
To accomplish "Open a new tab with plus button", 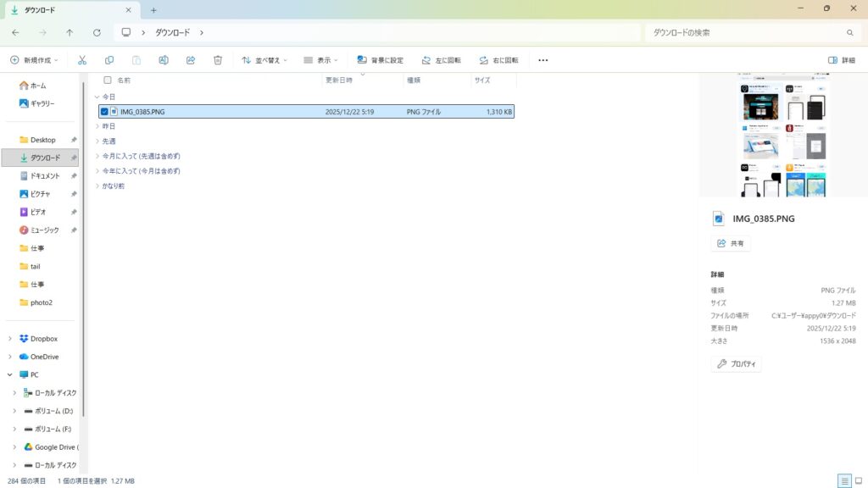I will (153, 10).
